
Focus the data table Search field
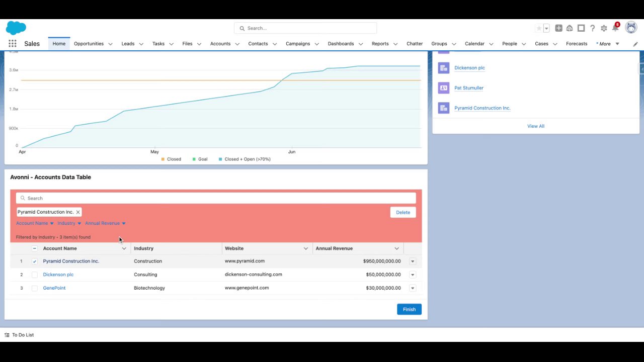pos(216,198)
